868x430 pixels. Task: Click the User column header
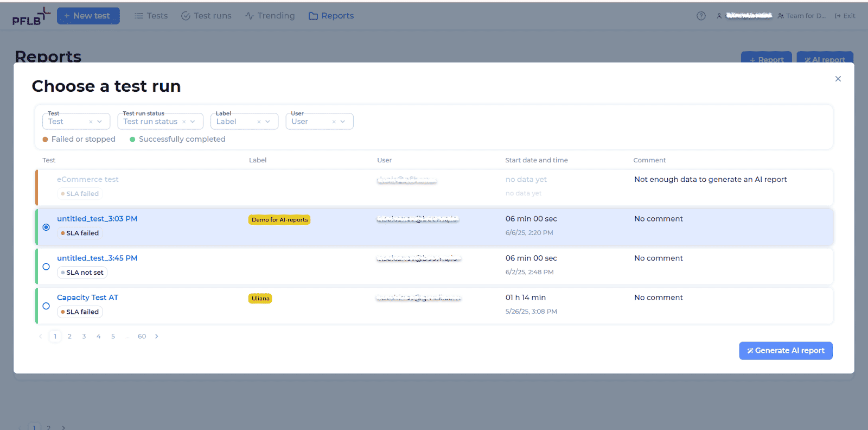384,160
